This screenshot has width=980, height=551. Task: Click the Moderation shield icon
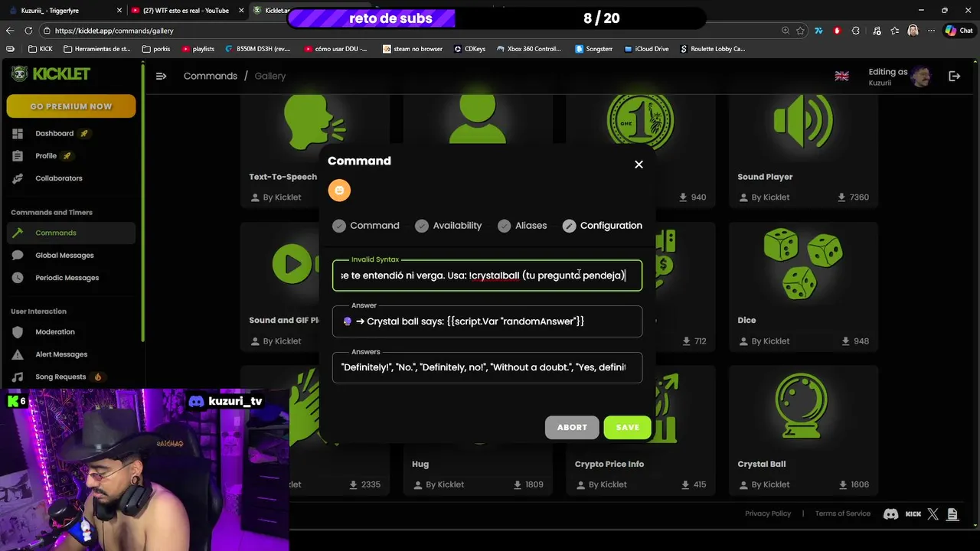18,331
